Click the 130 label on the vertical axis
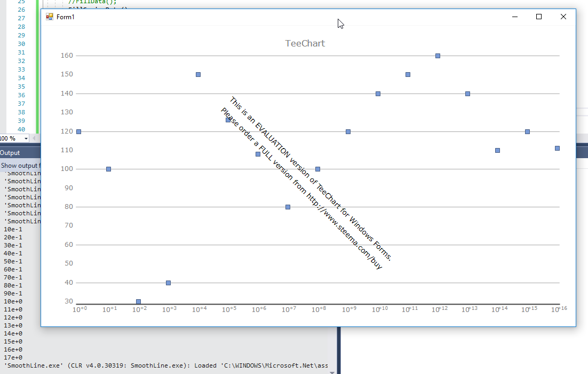Image resolution: width=588 pixels, height=374 pixels. pos(67,112)
